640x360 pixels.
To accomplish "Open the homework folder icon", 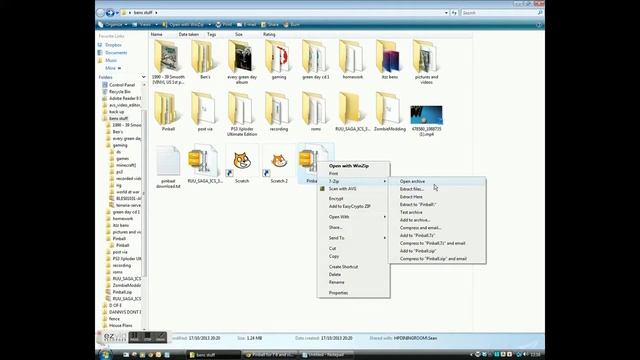I will pos(352,57).
